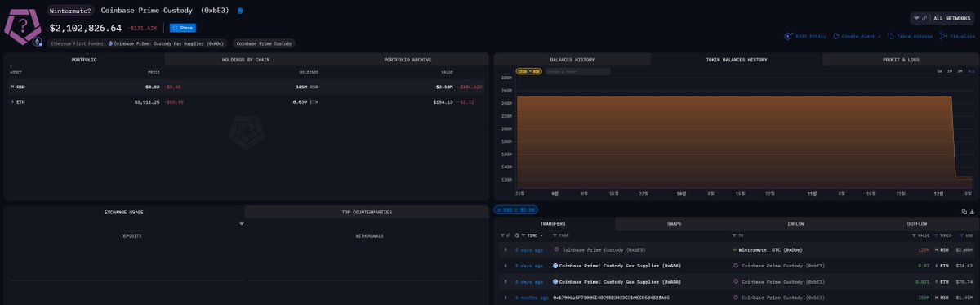Select the Token Balances History tab
This screenshot has width=980, height=305.
coord(737,60)
